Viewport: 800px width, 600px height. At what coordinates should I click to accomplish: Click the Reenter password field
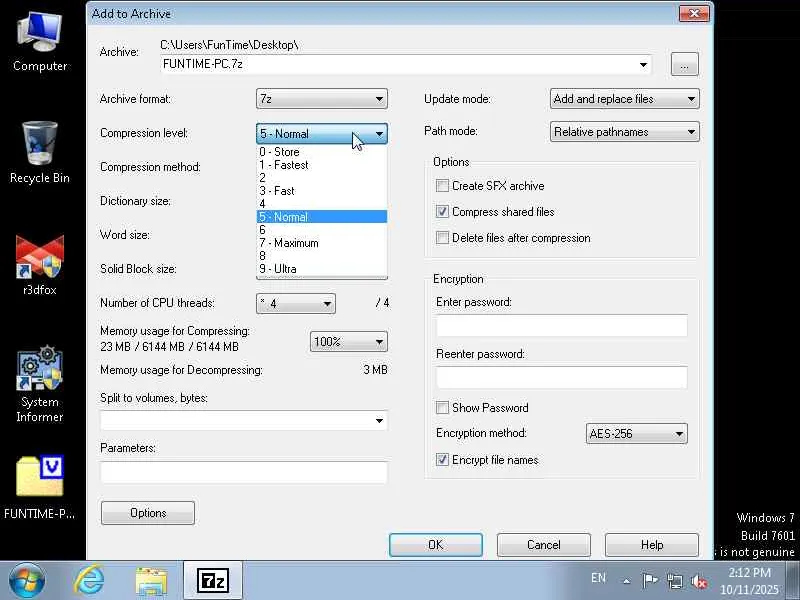562,378
